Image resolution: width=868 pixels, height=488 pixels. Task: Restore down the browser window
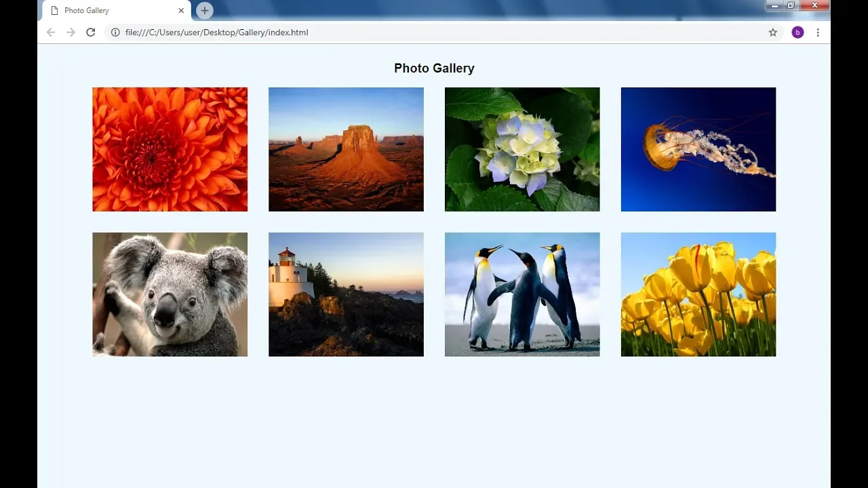pos(791,5)
